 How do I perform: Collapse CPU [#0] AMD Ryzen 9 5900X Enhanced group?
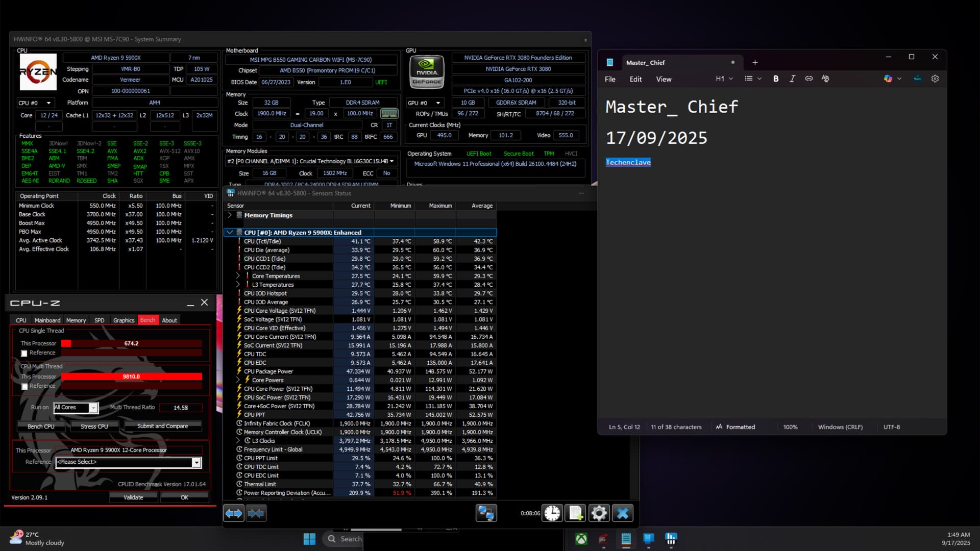click(230, 232)
